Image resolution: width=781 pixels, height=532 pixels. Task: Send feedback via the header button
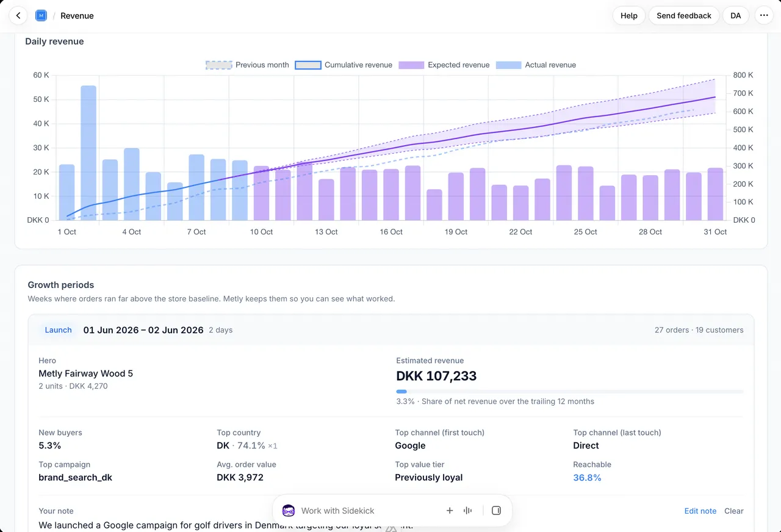point(684,16)
